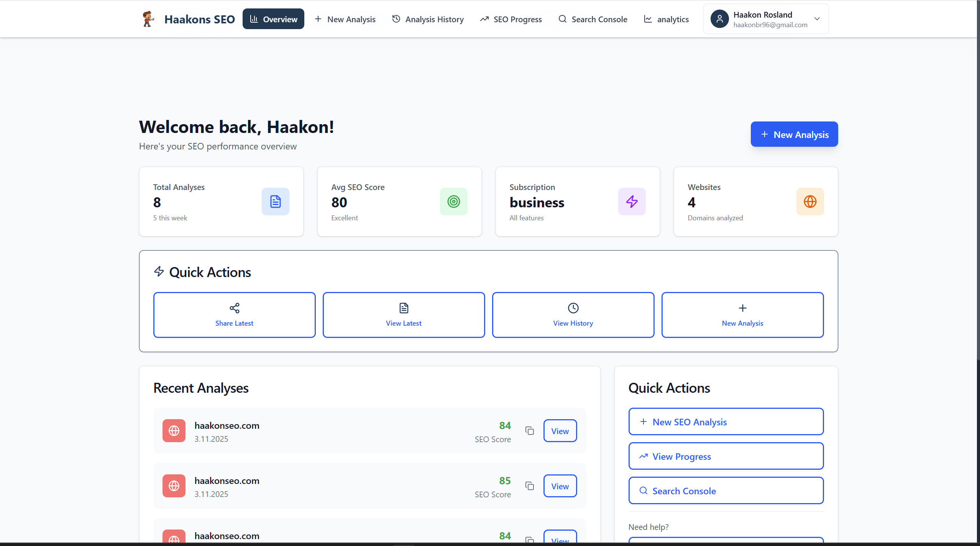Copy the first haakonseo.com analysis link
The image size is (980, 546).
[529, 431]
